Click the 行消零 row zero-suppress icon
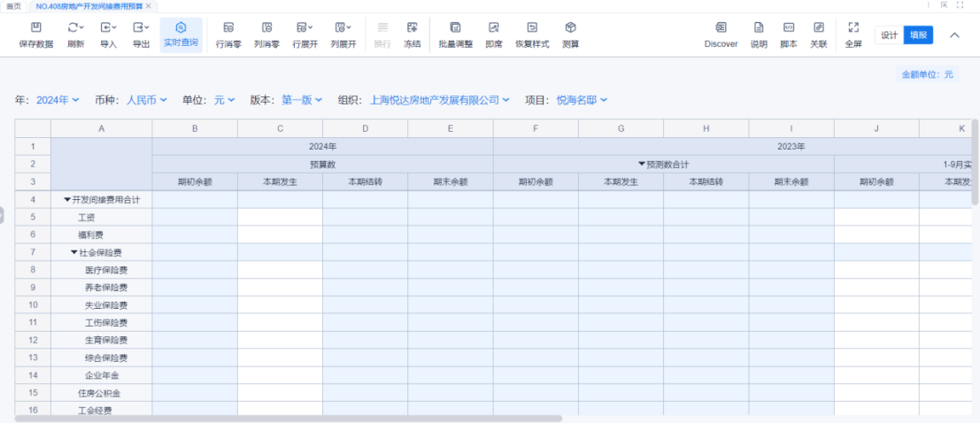Screen dimensions: 980x423 click(x=228, y=28)
